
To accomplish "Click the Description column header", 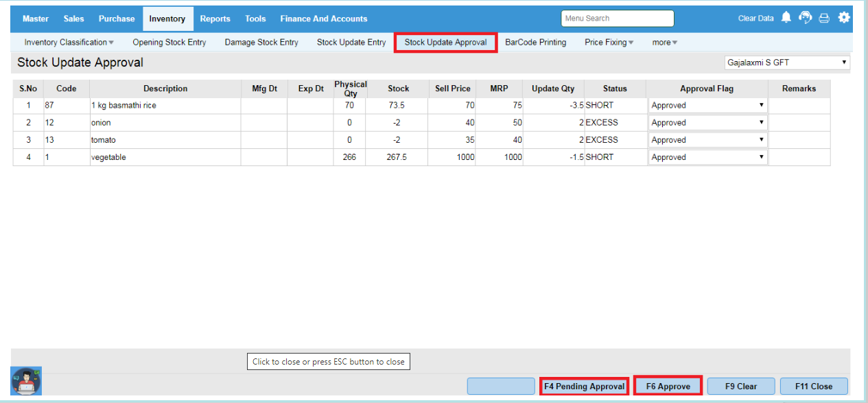I will tap(165, 89).
